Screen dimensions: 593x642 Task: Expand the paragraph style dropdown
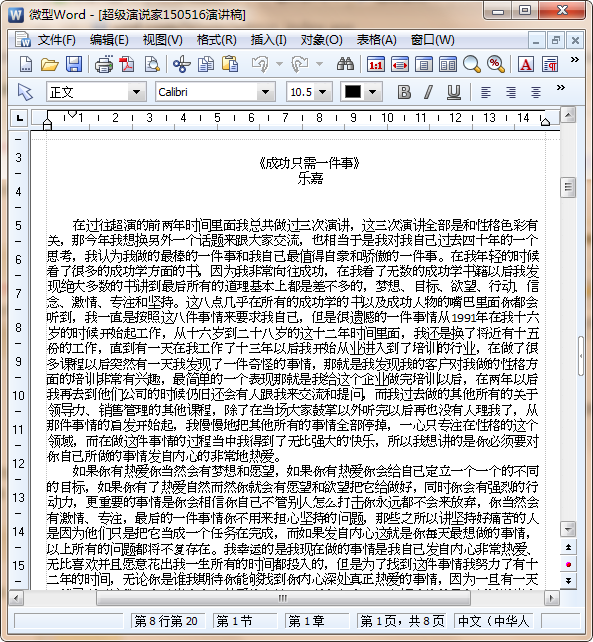[x=136, y=92]
